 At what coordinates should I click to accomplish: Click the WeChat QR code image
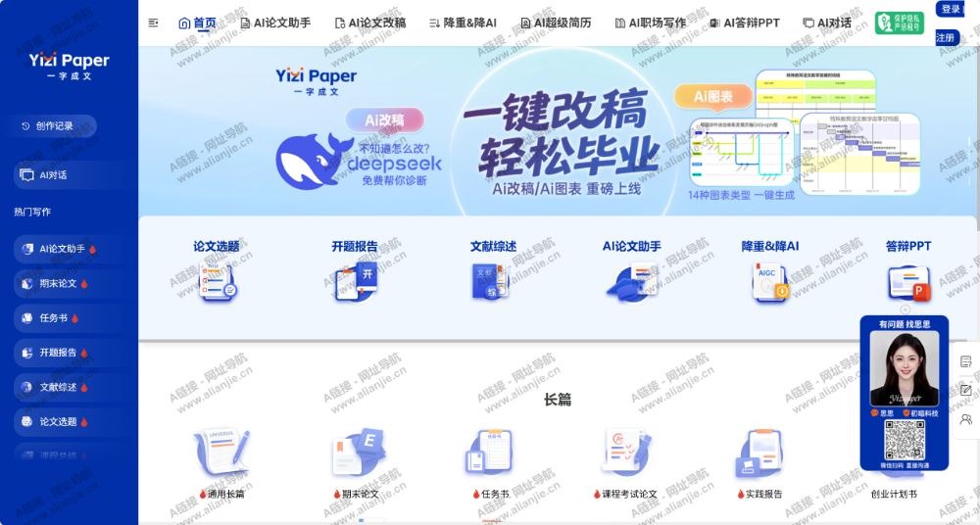(x=905, y=440)
